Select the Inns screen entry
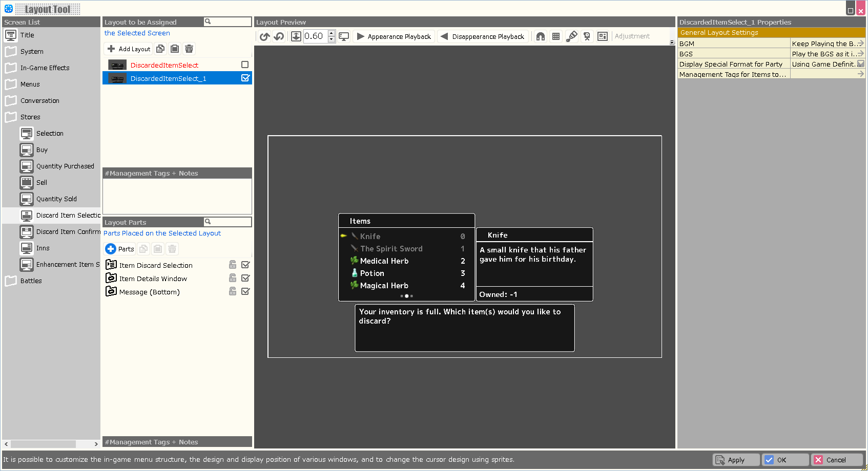Screen dimensions: 868x471 coord(43,248)
